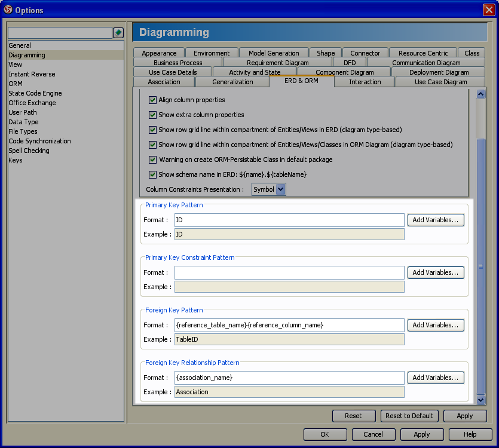Click the scrollbar down arrow
Screen dimensions: 499x448
click(481, 399)
